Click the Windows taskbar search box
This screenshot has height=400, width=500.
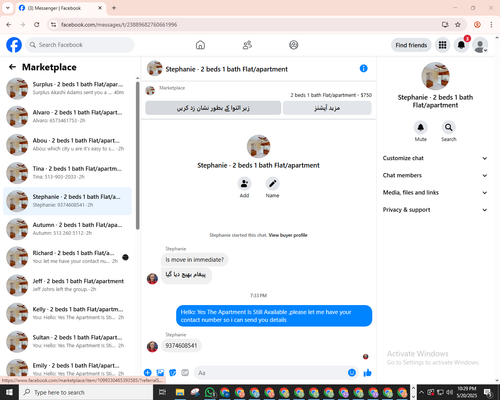coord(86,392)
